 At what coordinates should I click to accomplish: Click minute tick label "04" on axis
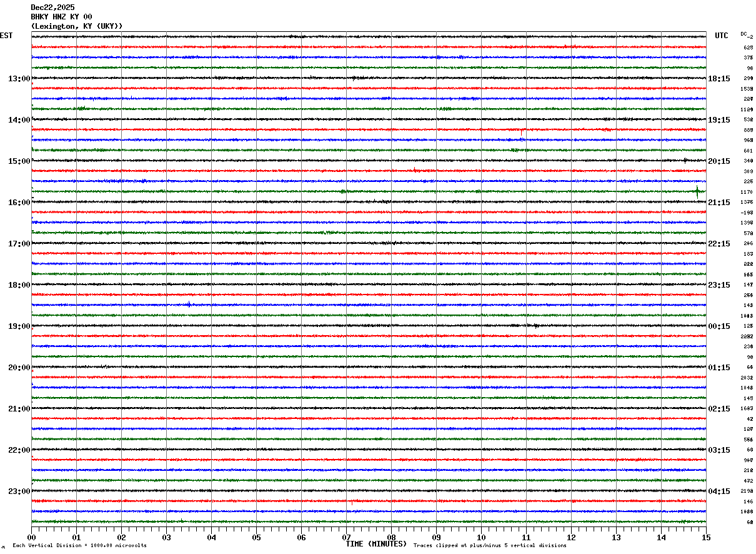(211, 537)
